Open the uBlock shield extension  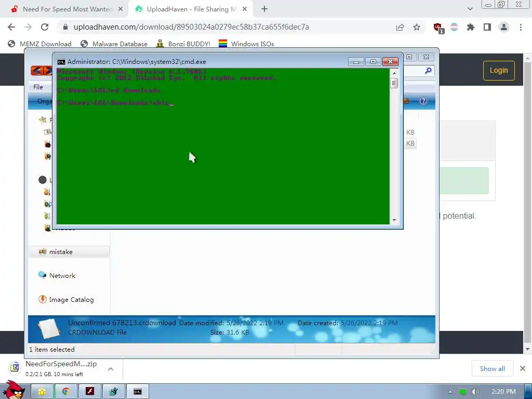coord(438,28)
